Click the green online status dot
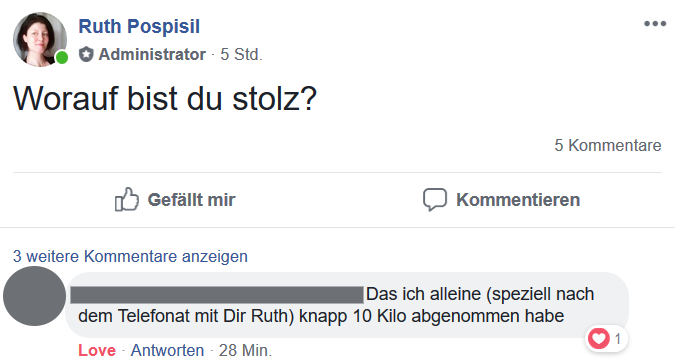This screenshot has height=364, width=675. tap(62, 57)
